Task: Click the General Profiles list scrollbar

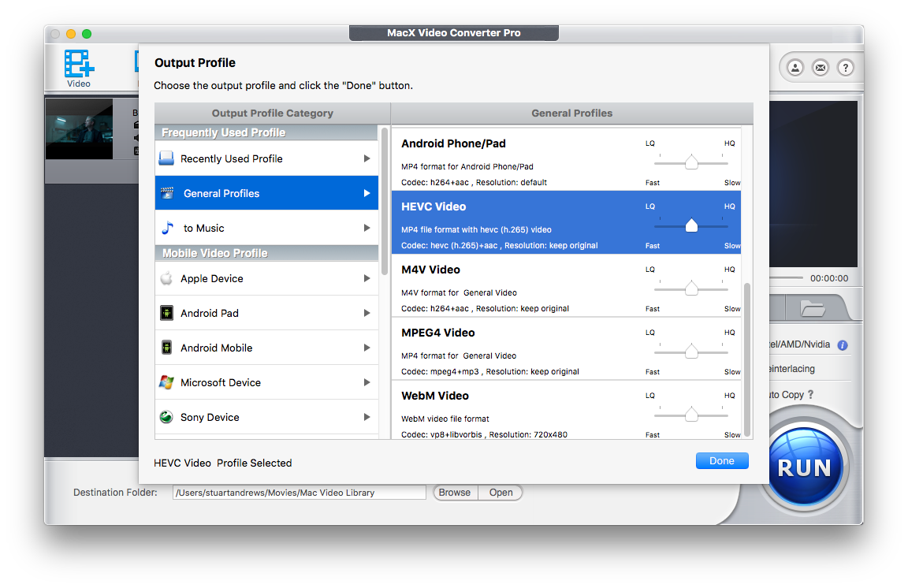Action: pyautogui.click(x=747, y=359)
